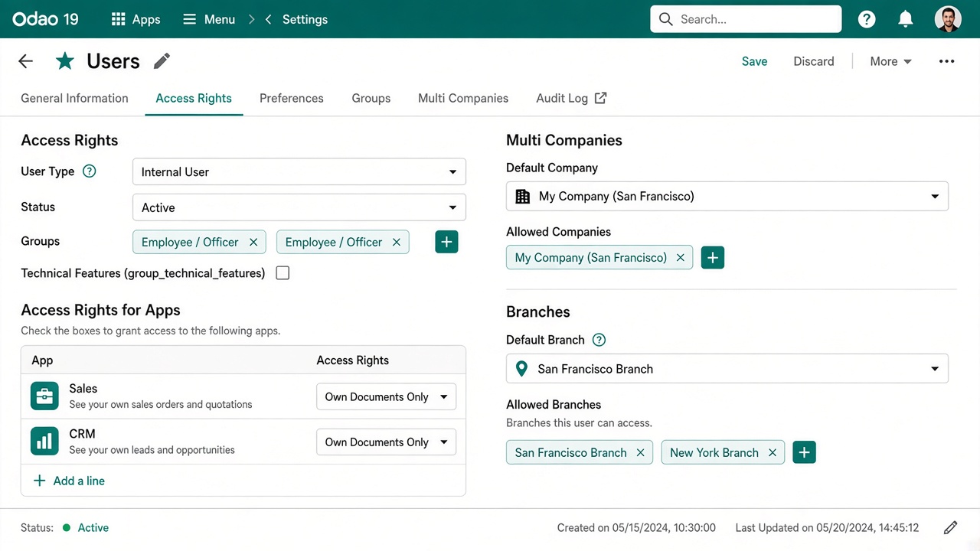The width and height of the screenshot is (980, 551).
Task: Enable the Technical Features checkbox
Action: click(x=283, y=273)
